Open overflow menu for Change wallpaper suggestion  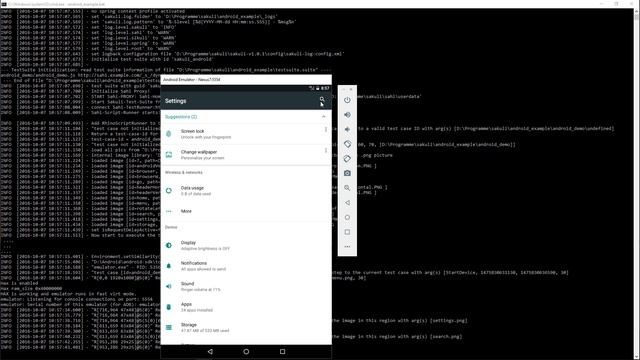(326, 151)
